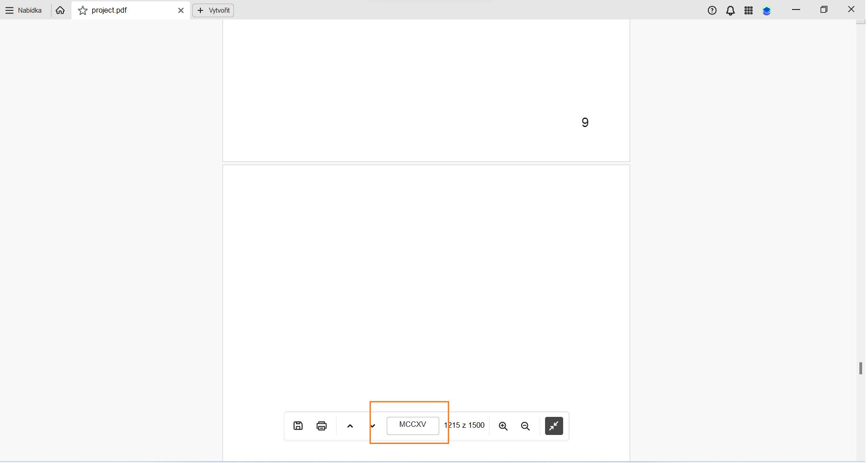Open the help question mark icon
Screen dimensions: 868x463
pos(712,10)
